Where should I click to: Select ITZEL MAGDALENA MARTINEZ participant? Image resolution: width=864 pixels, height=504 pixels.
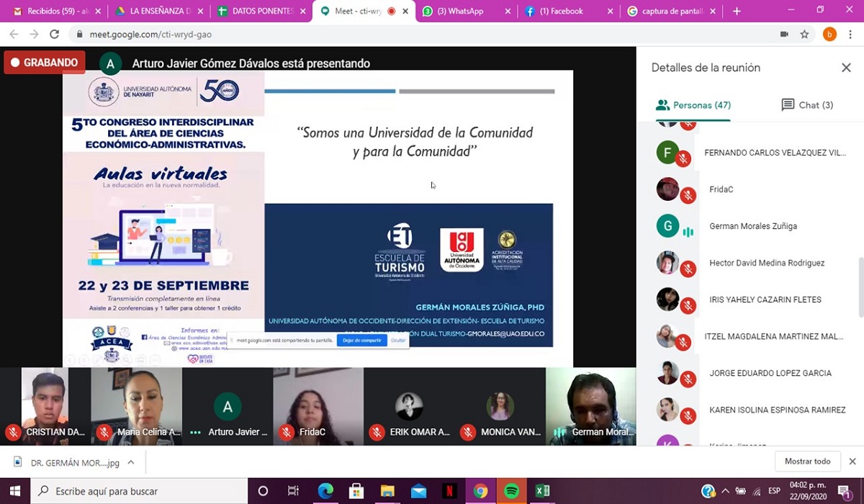[750, 336]
